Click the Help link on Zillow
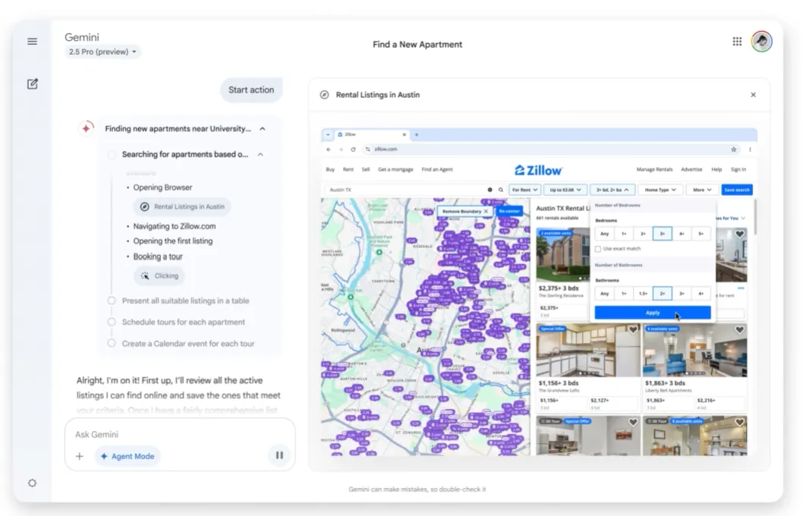The width and height of the screenshot is (812, 516). click(x=716, y=169)
